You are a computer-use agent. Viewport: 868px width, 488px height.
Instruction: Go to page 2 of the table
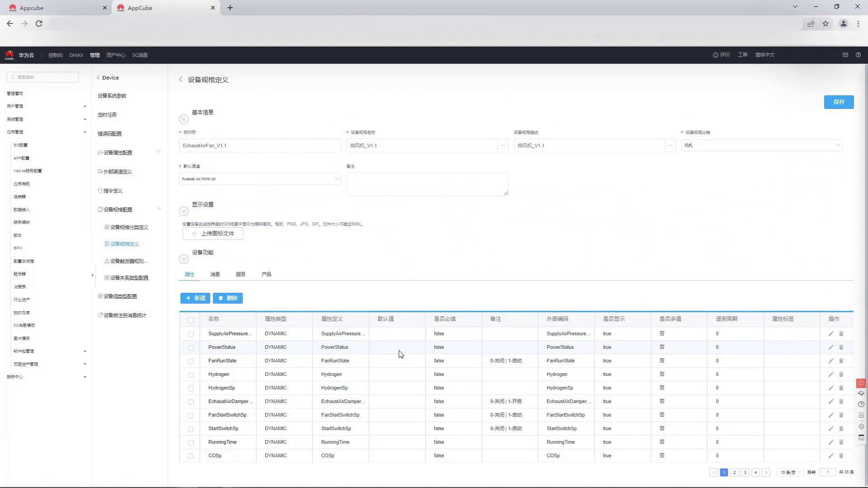pos(735,473)
